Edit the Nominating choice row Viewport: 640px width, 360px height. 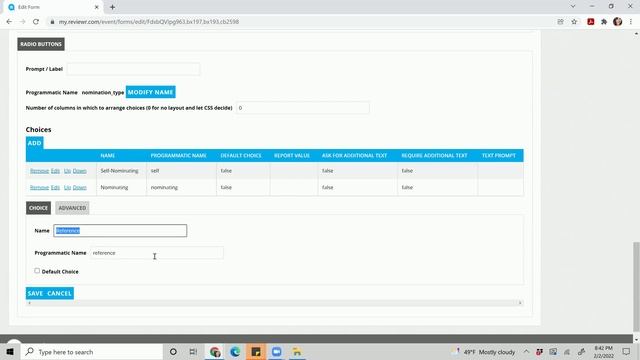click(56, 187)
